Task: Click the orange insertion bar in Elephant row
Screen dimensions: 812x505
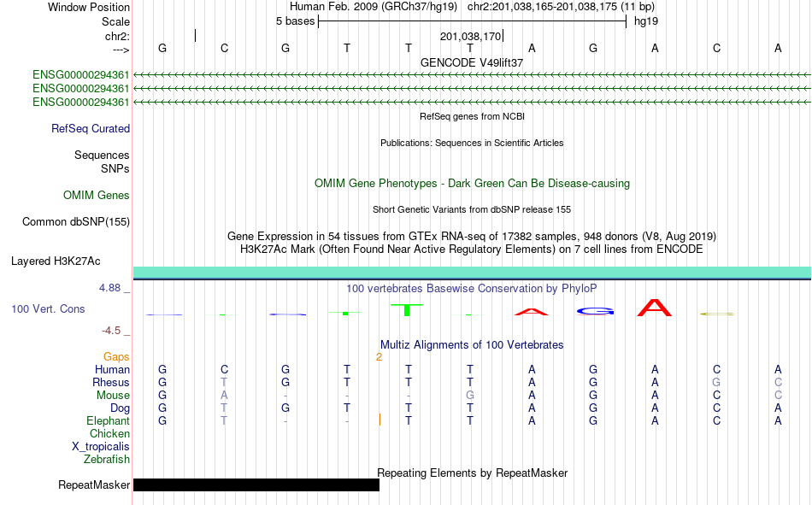Action: click(380, 420)
